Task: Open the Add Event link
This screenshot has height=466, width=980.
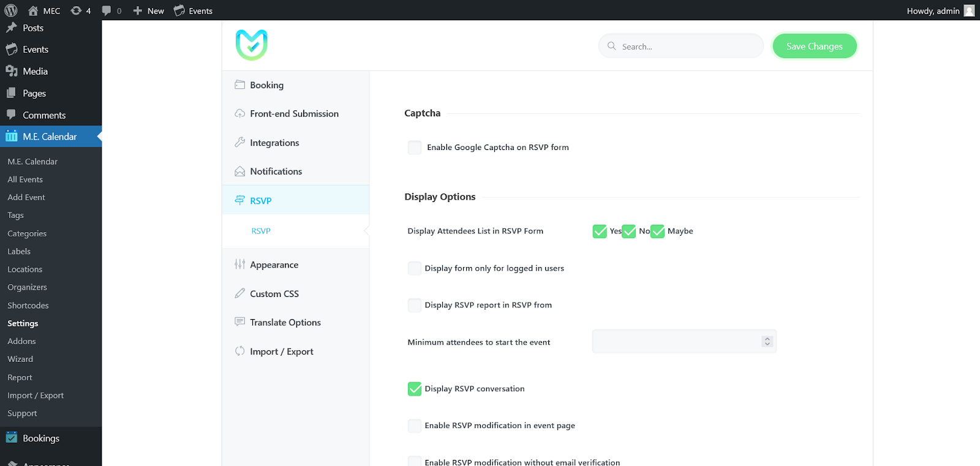Action: tap(26, 197)
